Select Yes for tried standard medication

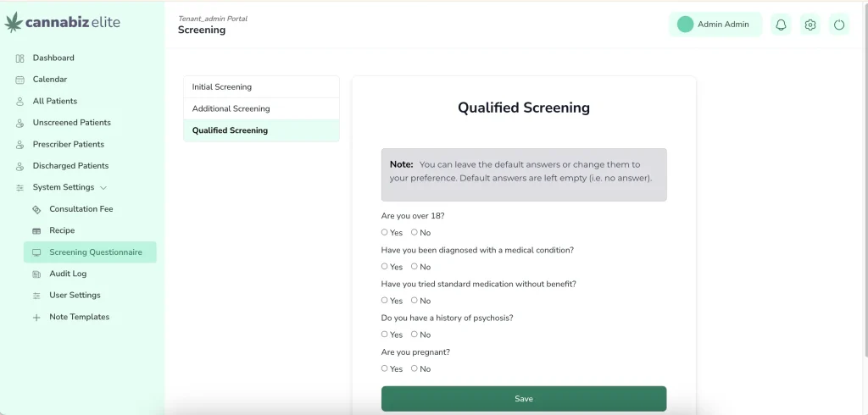[x=384, y=300]
